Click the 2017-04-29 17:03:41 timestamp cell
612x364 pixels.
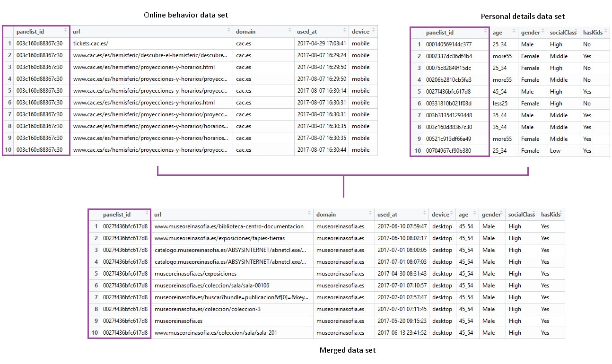(321, 43)
